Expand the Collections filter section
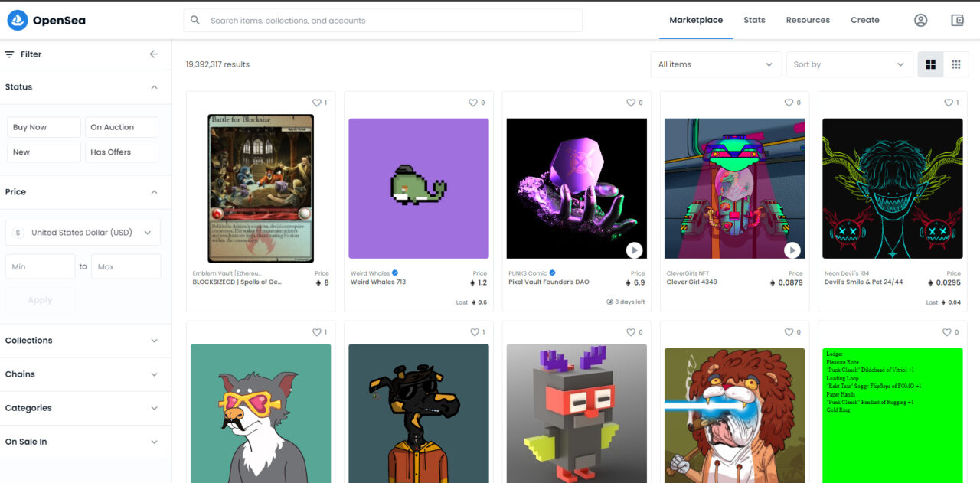This screenshot has height=483, width=980. 85,341
